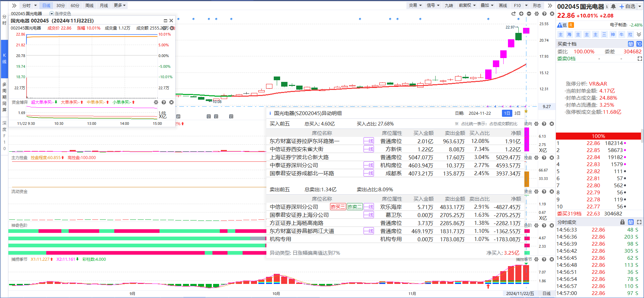
Task: Click the '海' indicator tag icon
Action: point(569,35)
